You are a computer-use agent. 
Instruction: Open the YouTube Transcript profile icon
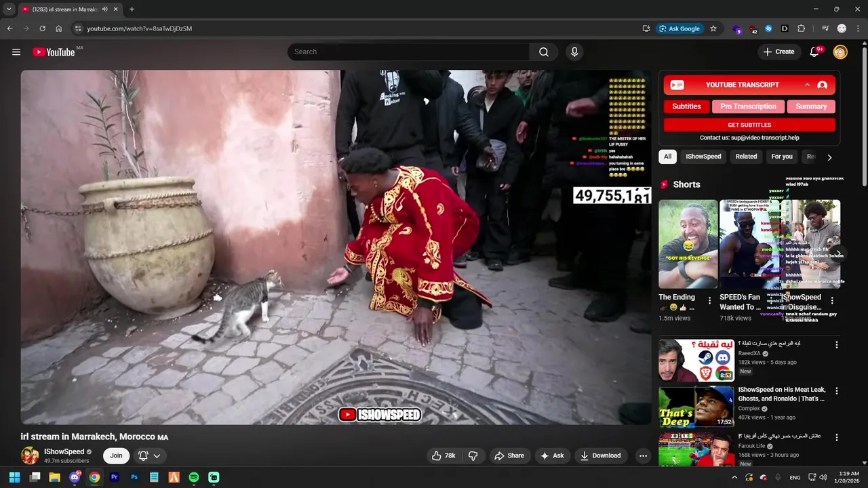(823, 85)
